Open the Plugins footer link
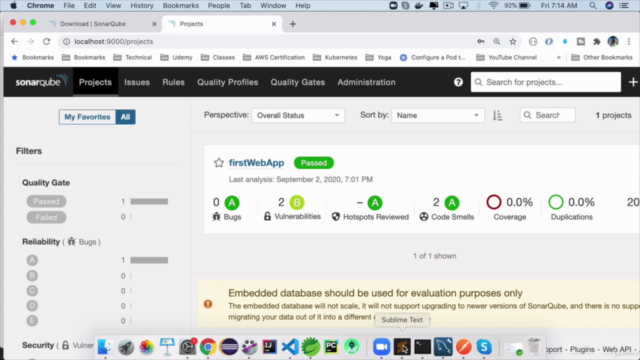 coord(583,349)
